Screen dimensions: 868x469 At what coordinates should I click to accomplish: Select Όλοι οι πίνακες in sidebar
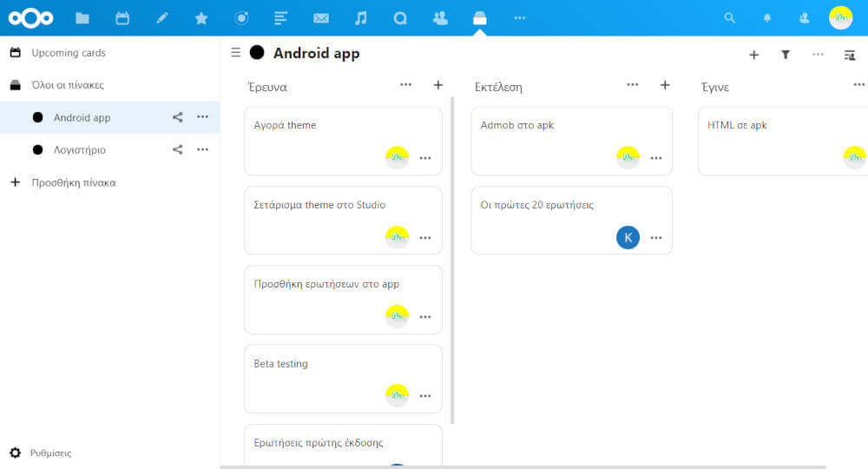[x=68, y=85]
